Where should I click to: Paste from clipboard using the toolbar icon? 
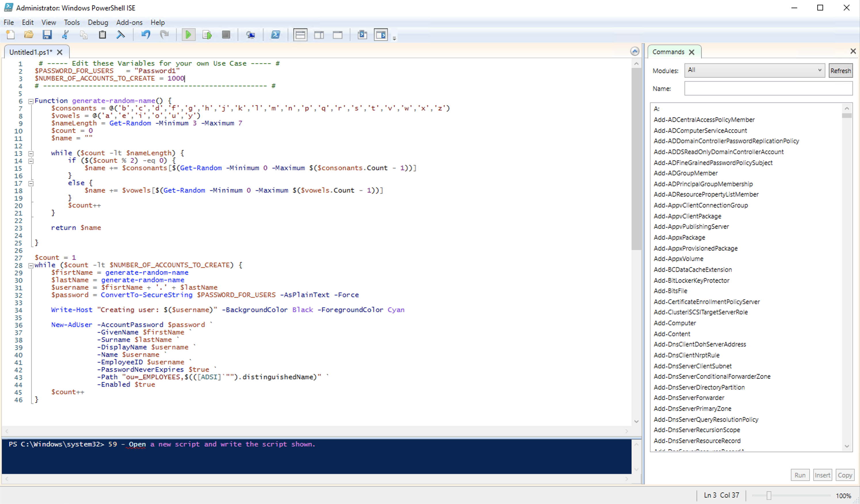click(x=102, y=34)
